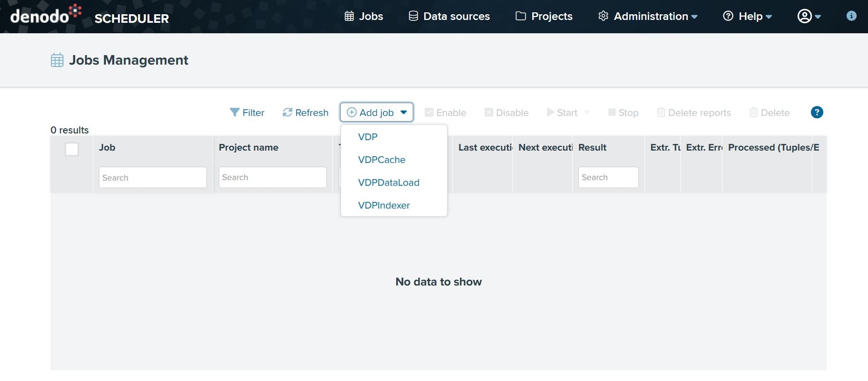Click the Enable checkmark icon
The image size is (868, 381).
point(429,112)
